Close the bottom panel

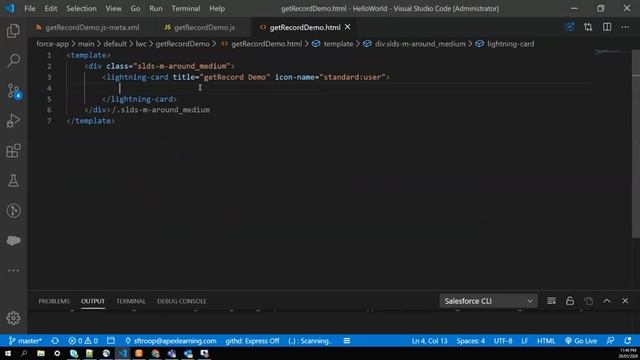tap(625, 301)
